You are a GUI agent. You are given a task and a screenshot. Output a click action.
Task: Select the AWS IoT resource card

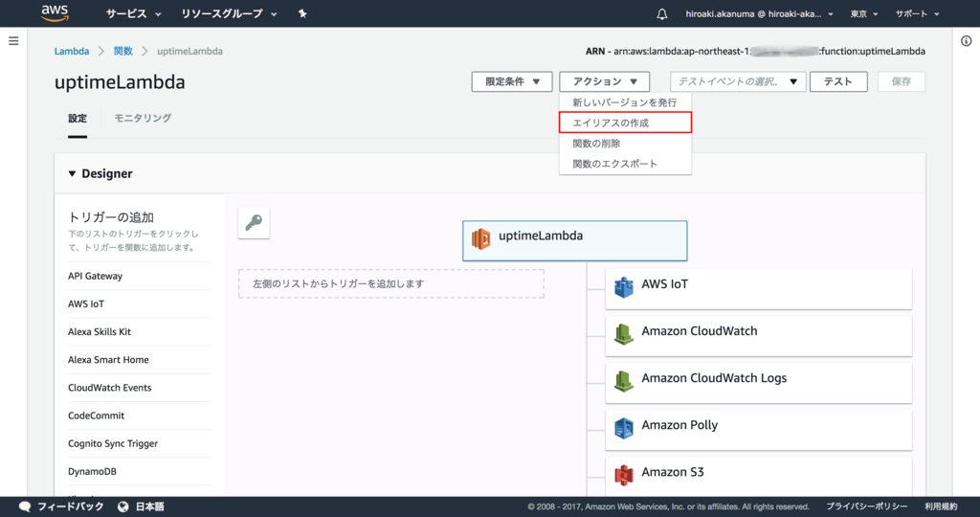[759, 289]
